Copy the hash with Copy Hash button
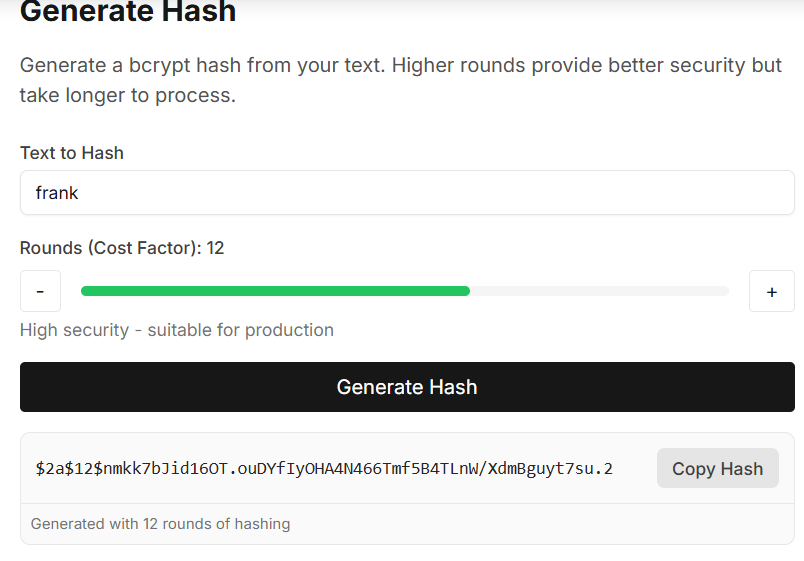The height and width of the screenshot is (561, 804). pyautogui.click(x=717, y=468)
